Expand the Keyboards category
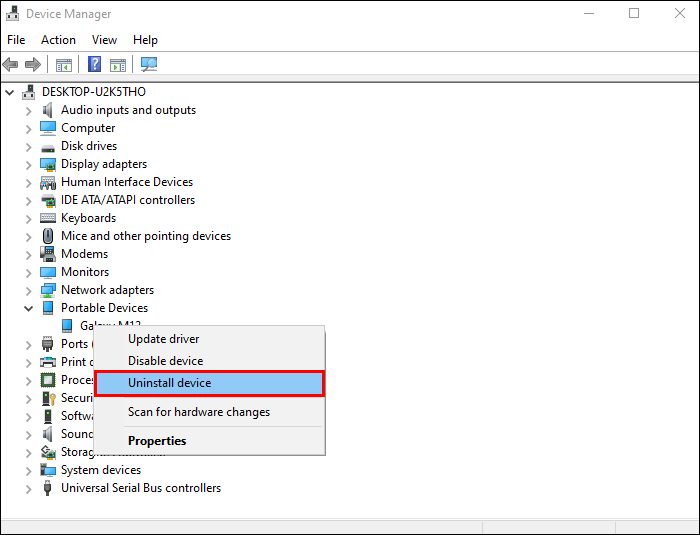Viewport: 700px width, 535px height. (x=29, y=219)
